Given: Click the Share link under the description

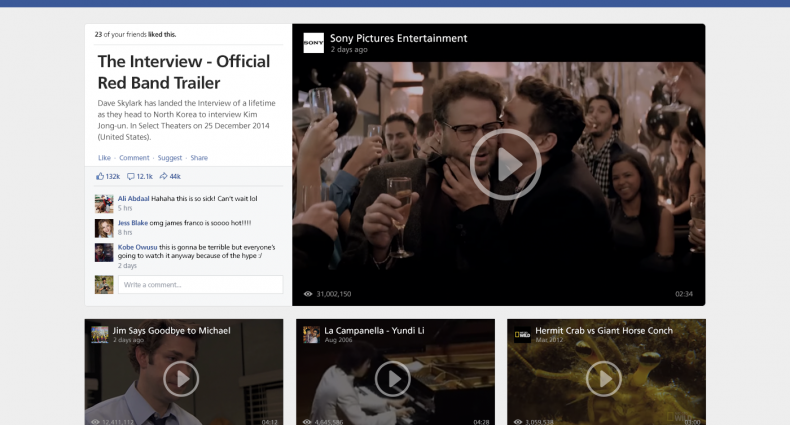Looking at the screenshot, I should pyautogui.click(x=199, y=158).
